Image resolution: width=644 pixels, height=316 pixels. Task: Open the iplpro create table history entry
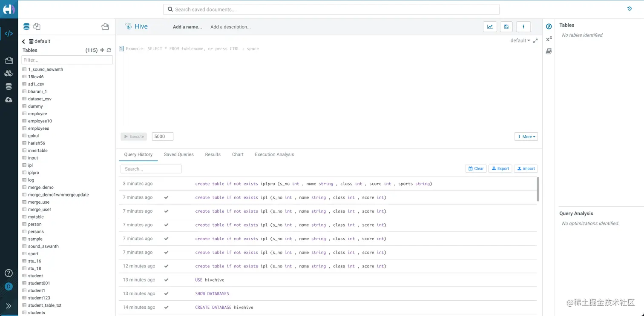click(328, 184)
